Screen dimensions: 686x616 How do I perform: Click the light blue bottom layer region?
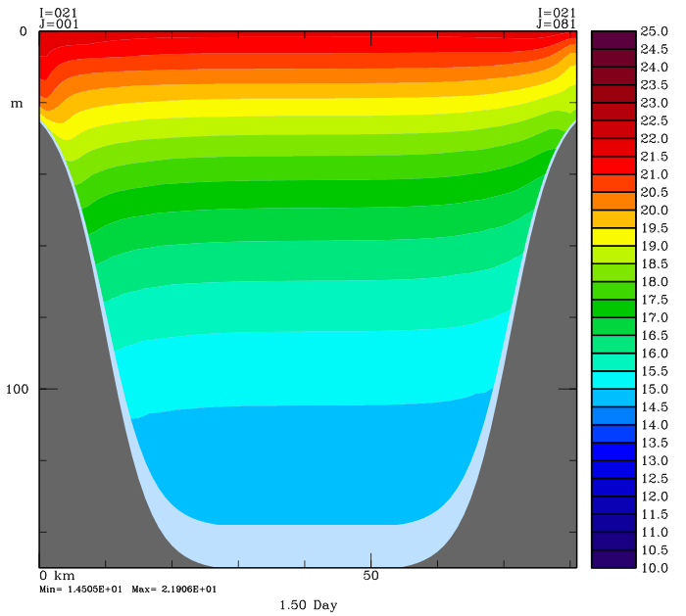306,545
